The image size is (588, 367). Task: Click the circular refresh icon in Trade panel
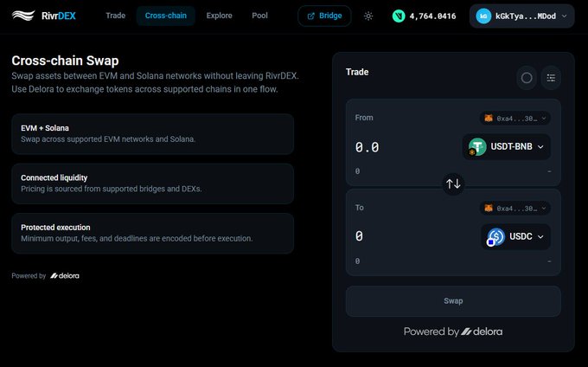click(x=527, y=78)
